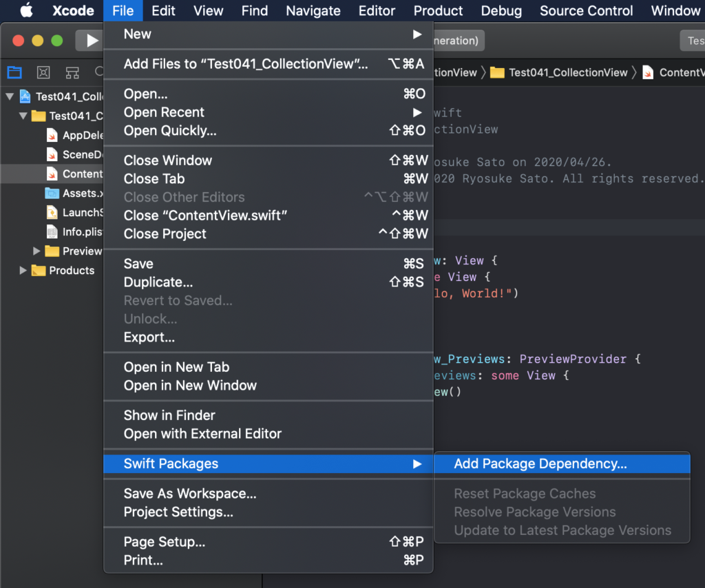Click the Assets.xcassets folder icon
Screen dimensions: 705x588
point(52,193)
